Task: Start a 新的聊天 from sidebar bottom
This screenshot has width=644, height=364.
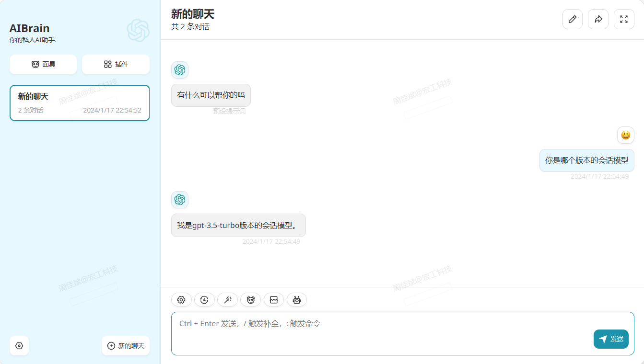Action: [126, 346]
